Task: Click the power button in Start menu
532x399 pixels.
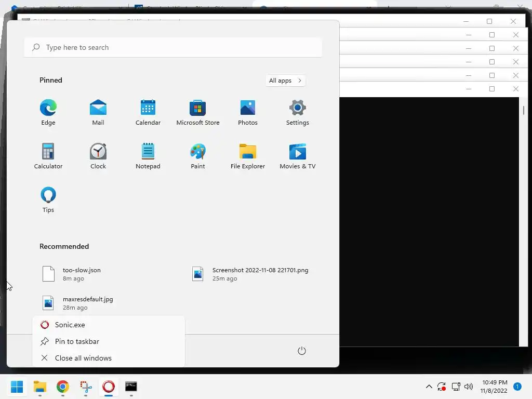Action: point(302,351)
